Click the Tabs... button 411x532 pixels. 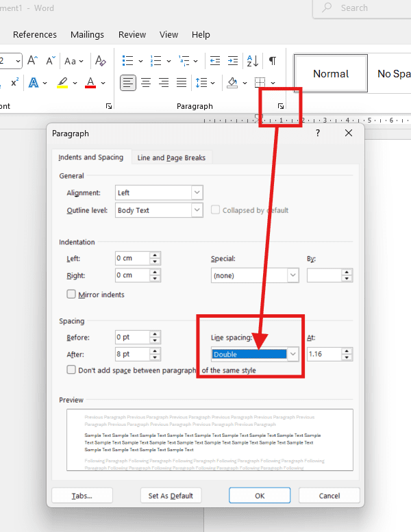point(82,496)
